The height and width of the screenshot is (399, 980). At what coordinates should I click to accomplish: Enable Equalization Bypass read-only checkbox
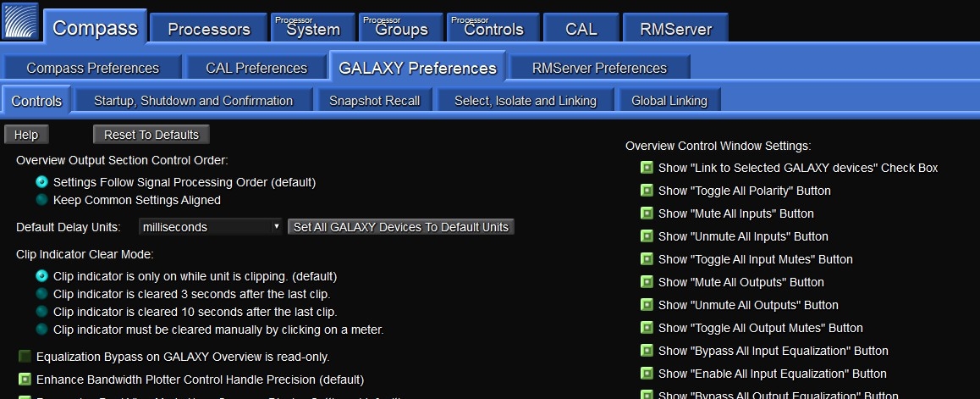point(25,357)
